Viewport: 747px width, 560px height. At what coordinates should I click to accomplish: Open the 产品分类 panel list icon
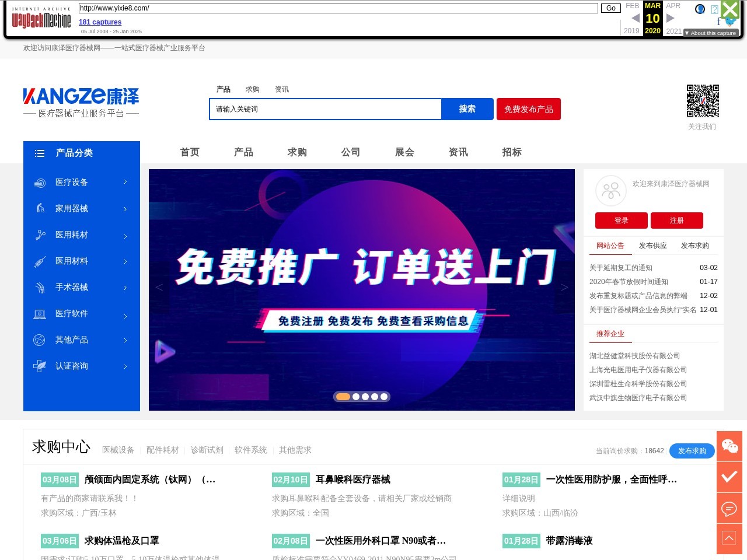(x=40, y=153)
